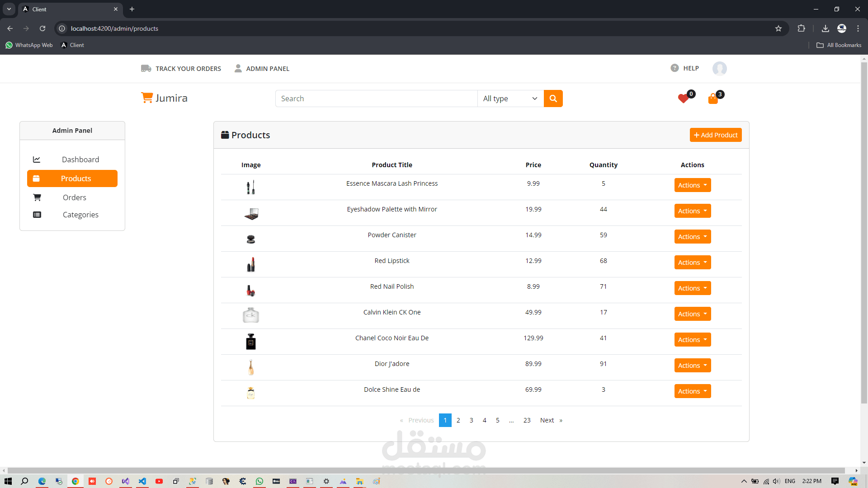Click the Help question mark icon
This screenshot has height=488, width=868.
click(675, 68)
